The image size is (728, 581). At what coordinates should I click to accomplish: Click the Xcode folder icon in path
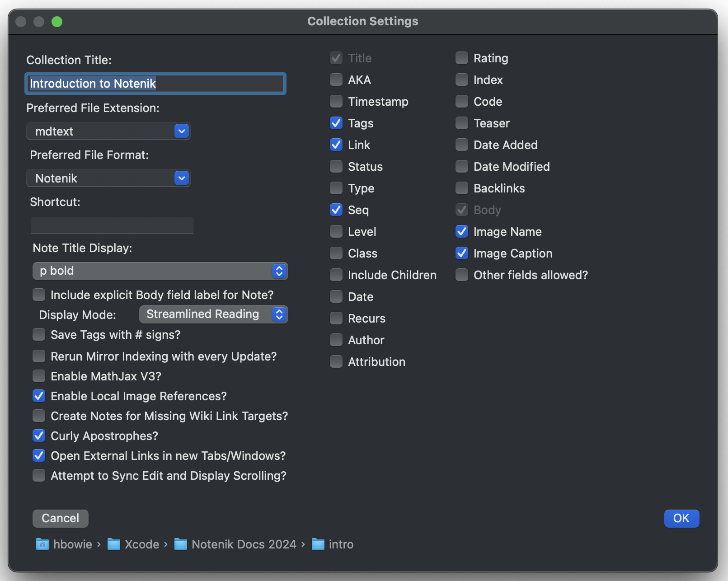(x=113, y=544)
